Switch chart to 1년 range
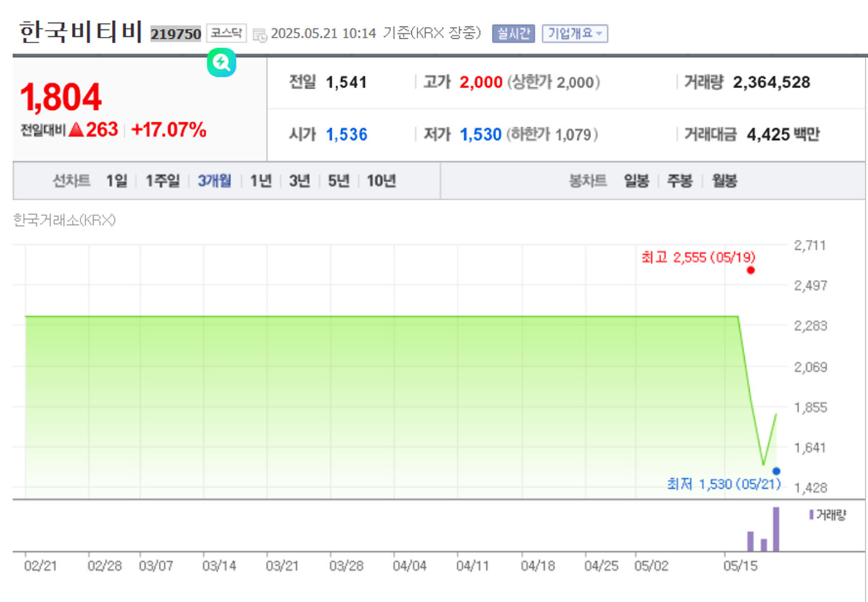Screen dimensions: 868x602 (261, 181)
